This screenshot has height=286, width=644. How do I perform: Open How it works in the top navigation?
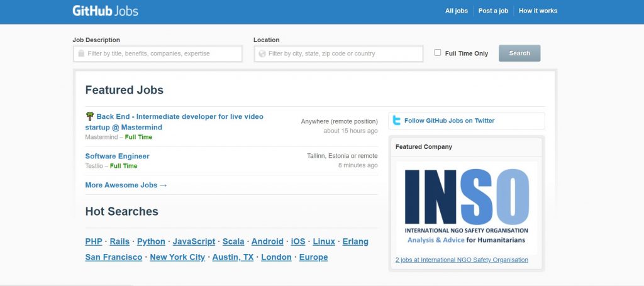[538, 11]
